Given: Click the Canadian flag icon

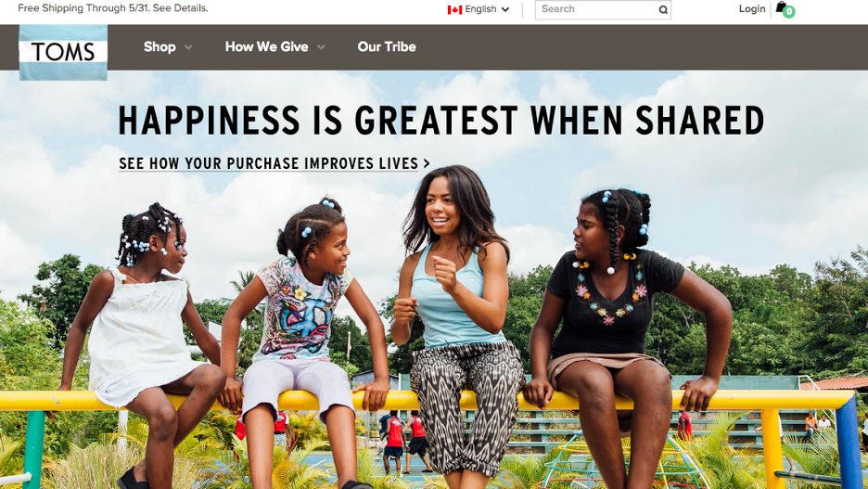Looking at the screenshot, I should [454, 9].
